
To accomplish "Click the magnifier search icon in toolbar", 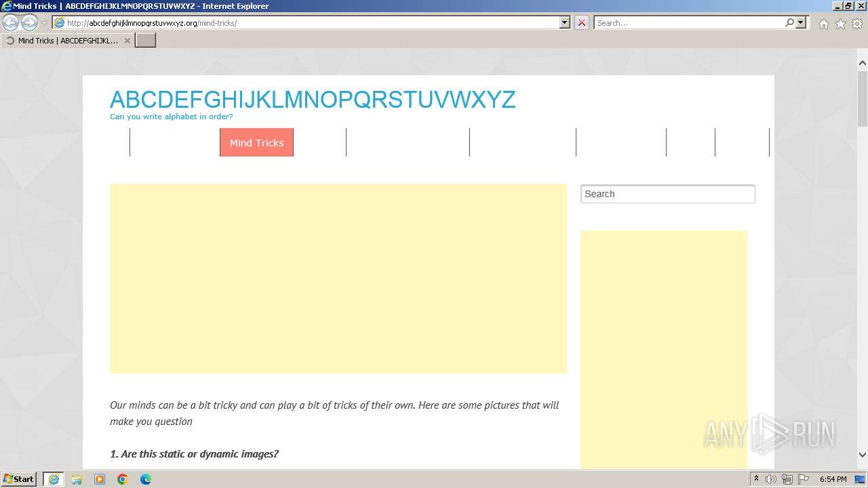I will point(790,23).
